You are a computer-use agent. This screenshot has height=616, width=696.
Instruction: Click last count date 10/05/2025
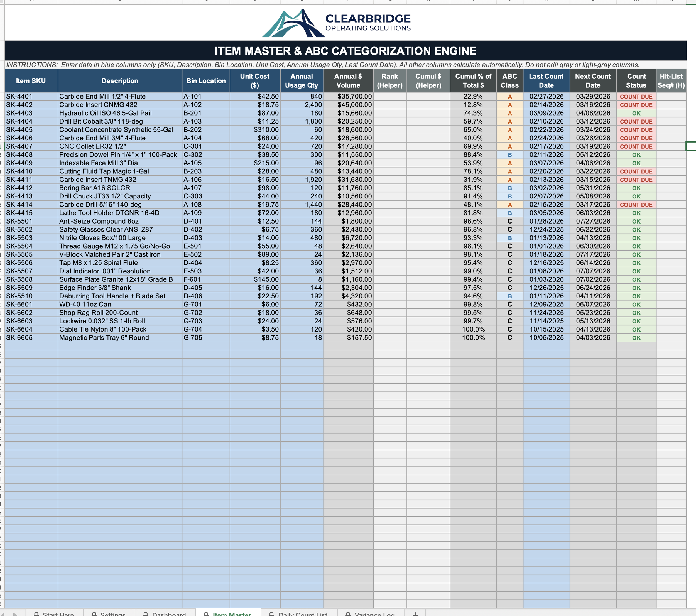(546, 337)
